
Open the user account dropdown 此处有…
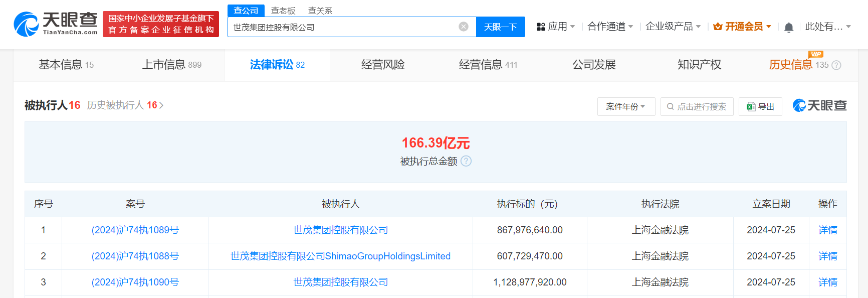click(828, 27)
